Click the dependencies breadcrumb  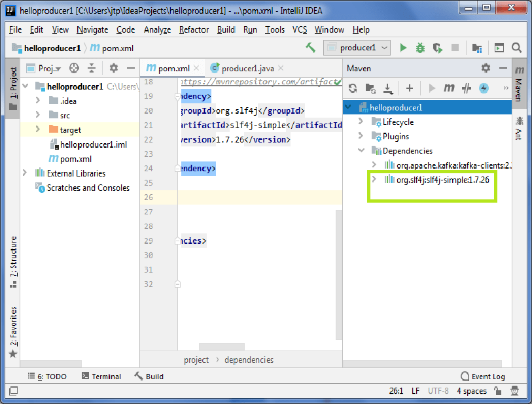point(249,360)
